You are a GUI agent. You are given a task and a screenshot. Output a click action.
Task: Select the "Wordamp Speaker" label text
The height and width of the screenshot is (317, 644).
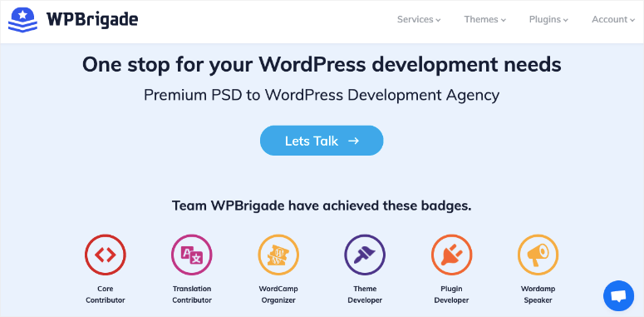[538, 295]
